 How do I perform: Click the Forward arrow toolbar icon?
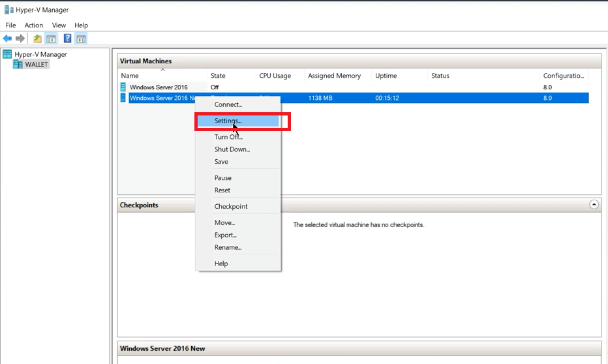[x=20, y=38]
